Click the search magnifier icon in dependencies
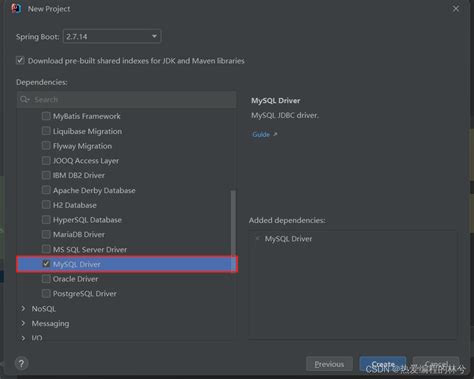Image resolution: width=474 pixels, height=379 pixels. [x=25, y=99]
